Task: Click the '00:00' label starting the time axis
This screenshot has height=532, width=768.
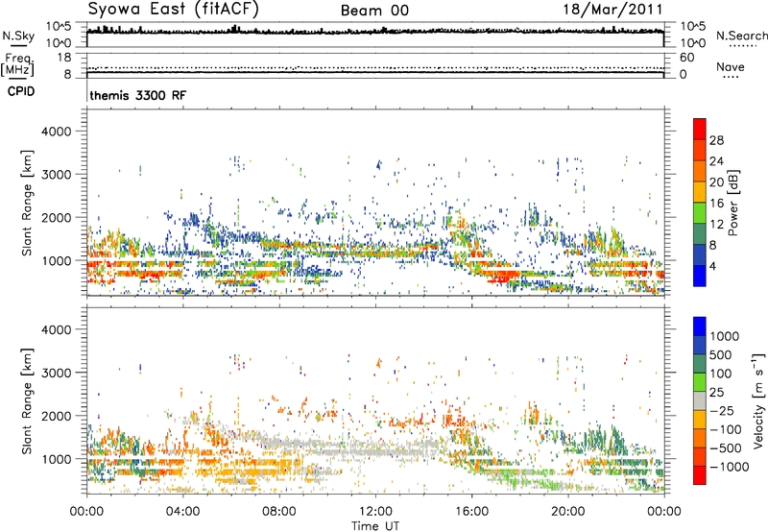Action: pos(86,512)
